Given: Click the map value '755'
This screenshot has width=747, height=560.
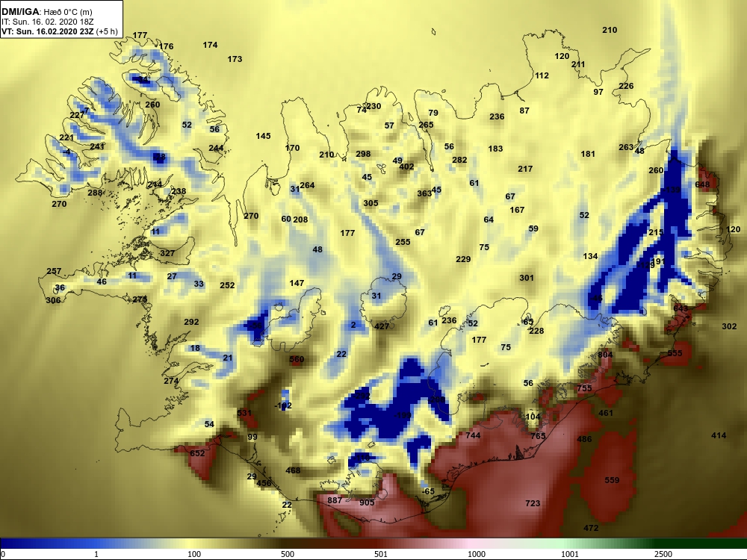Looking at the screenshot, I should point(584,388).
